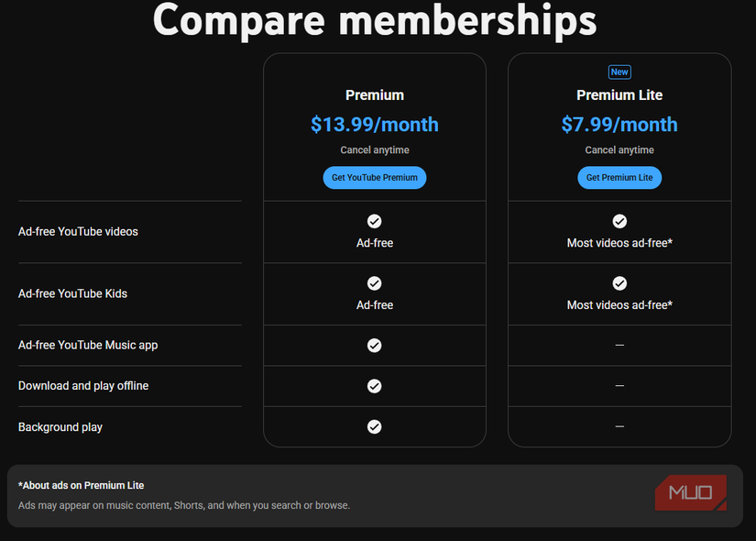
Task: Select the checkmark for Ad-free YouTube Kids under Premium
Action: tap(374, 283)
